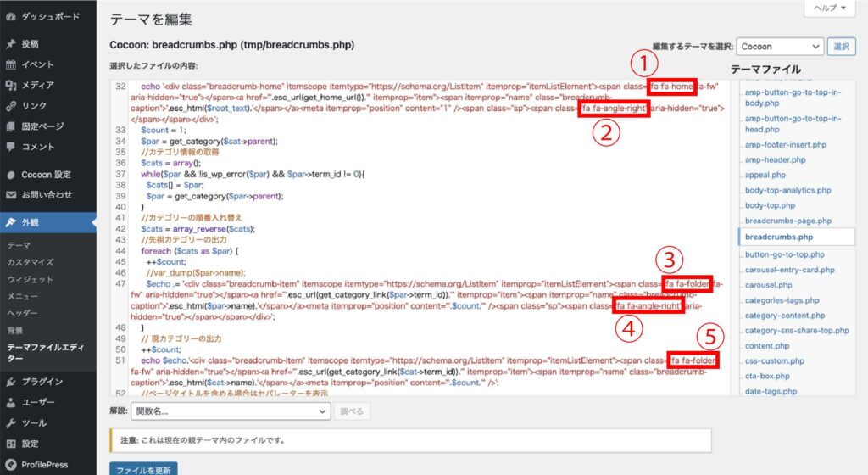Click the settings icon beside 設定
868x475 pixels.
[10, 444]
